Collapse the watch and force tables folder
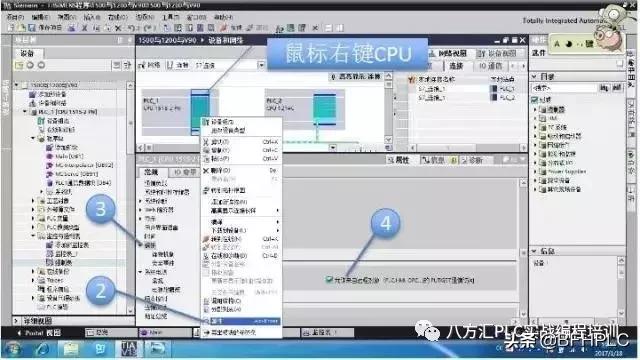This screenshot has width=640, height=360. 33,236
